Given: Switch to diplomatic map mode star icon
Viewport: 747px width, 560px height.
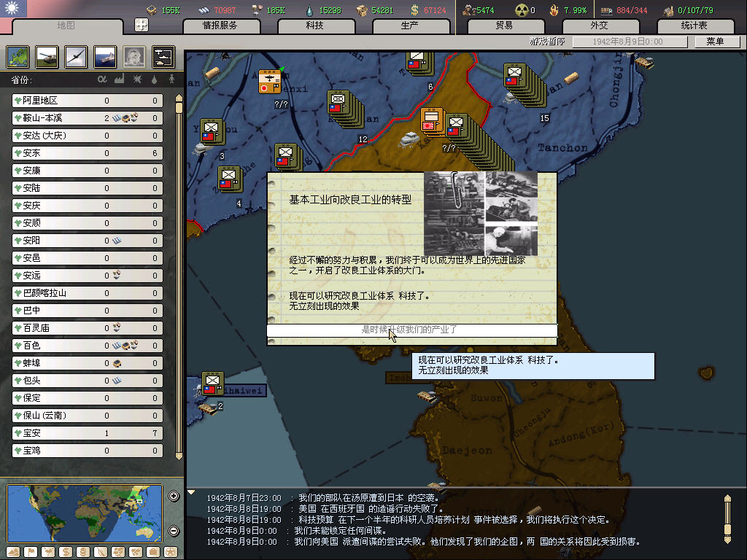Looking at the screenshot, I should (171, 553).
